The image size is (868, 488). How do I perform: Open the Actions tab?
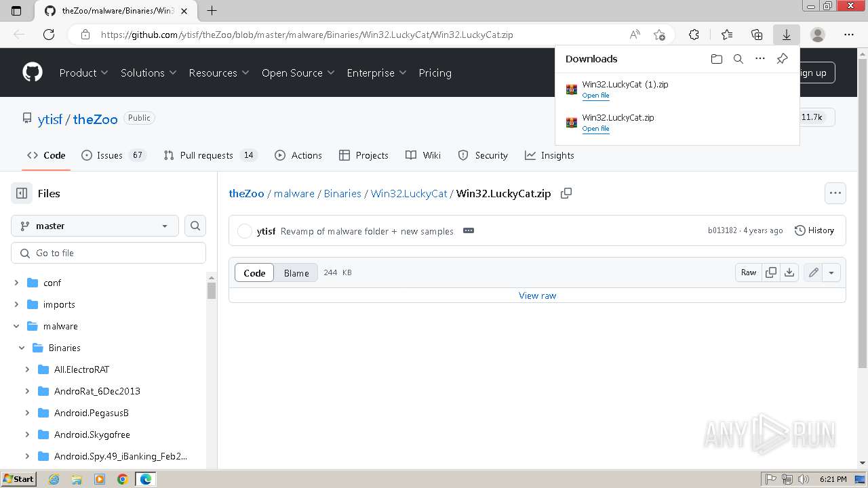point(298,155)
